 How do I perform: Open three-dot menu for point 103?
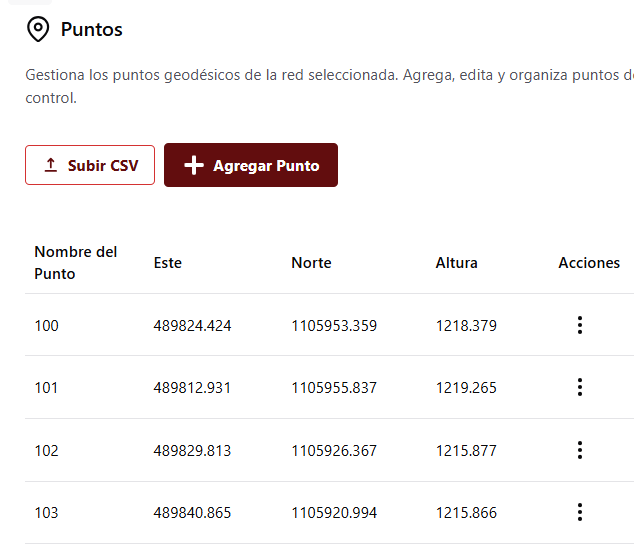(x=580, y=512)
